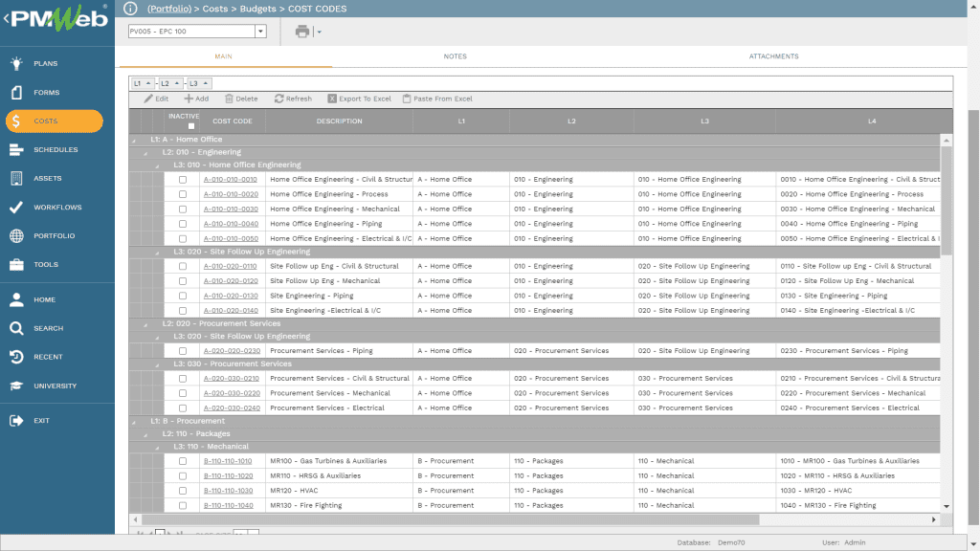Check the box for B-110-110-1040

point(183,505)
